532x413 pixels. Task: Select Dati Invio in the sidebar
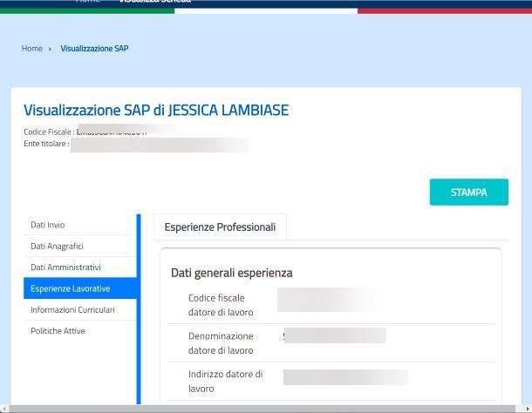coord(79,225)
